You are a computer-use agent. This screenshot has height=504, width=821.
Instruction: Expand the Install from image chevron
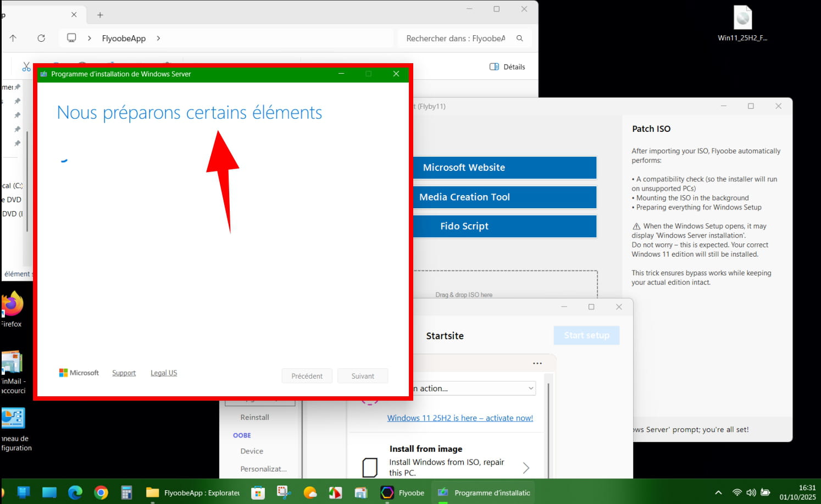pyautogui.click(x=526, y=468)
